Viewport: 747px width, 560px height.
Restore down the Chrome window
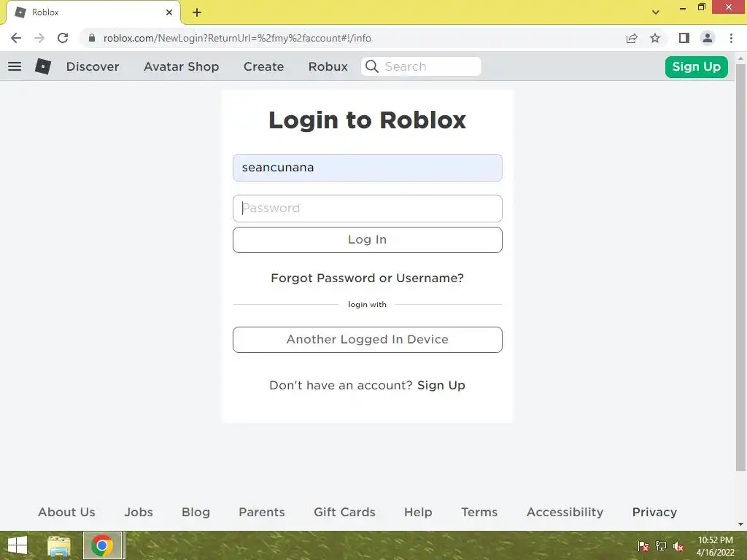click(x=701, y=7)
